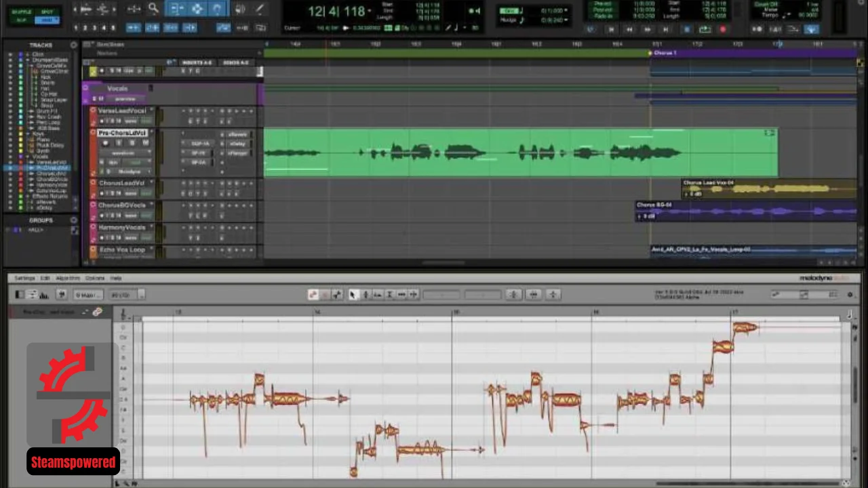This screenshot has height=488, width=868.
Task: Open the Grid value dropdown
Action: [x=564, y=11]
